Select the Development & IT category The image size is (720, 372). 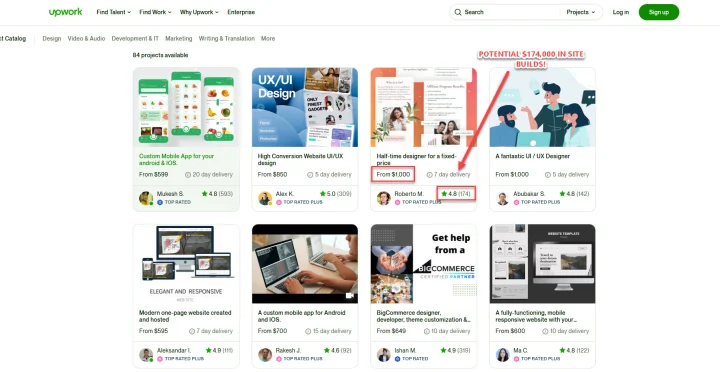(x=135, y=39)
